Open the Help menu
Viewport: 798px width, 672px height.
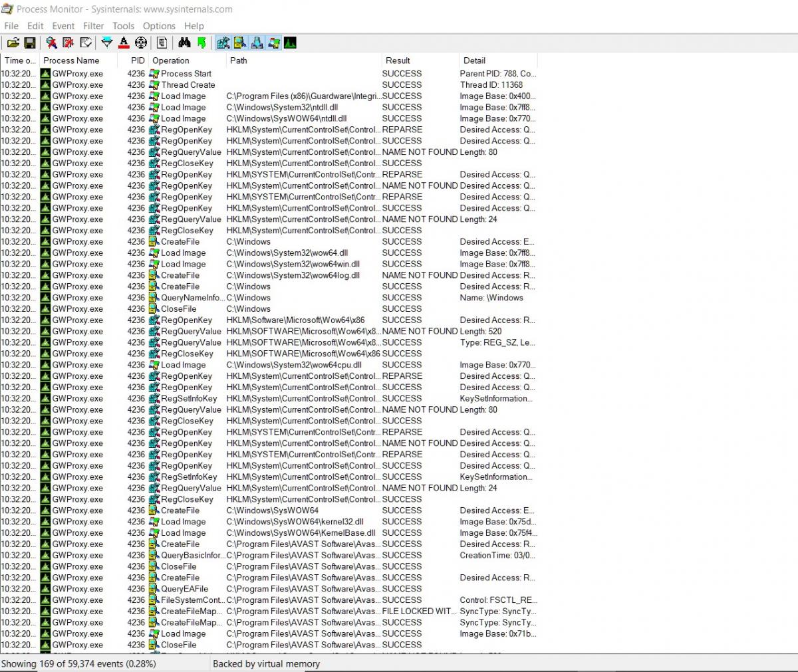pos(194,26)
